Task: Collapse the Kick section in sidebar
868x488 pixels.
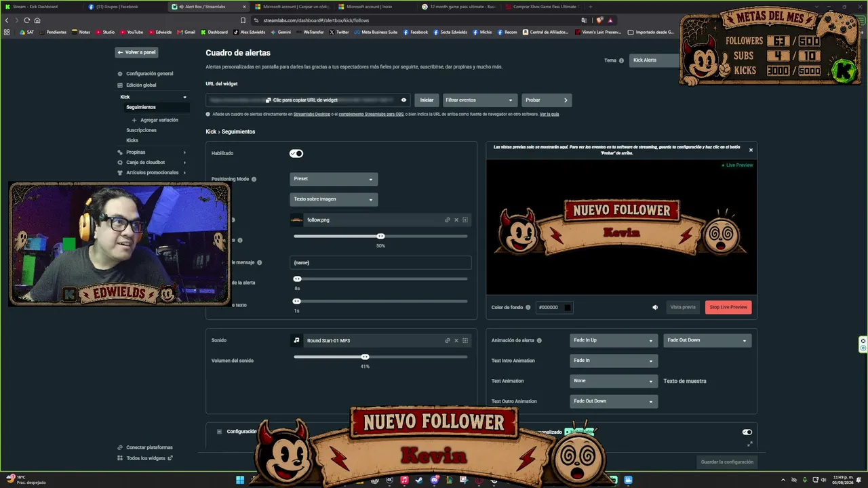Action: point(184,97)
